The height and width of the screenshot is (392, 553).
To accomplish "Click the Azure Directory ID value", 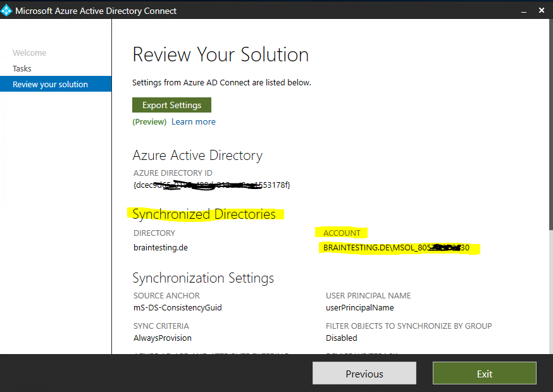I will point(211,185).
